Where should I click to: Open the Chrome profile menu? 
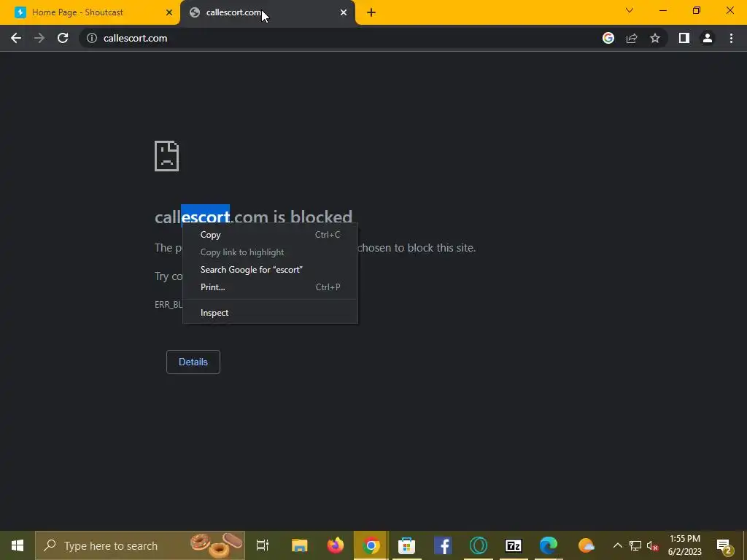click(x=708, y=38)
